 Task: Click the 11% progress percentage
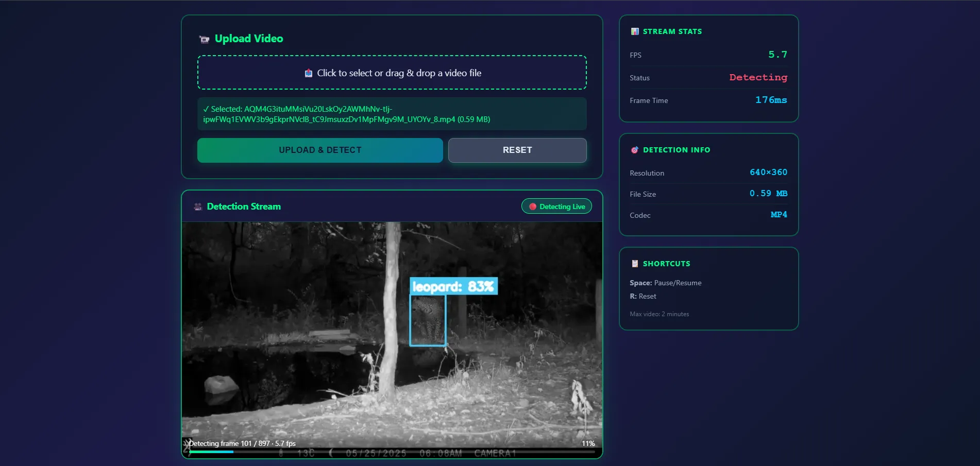[x=588, y=443]
